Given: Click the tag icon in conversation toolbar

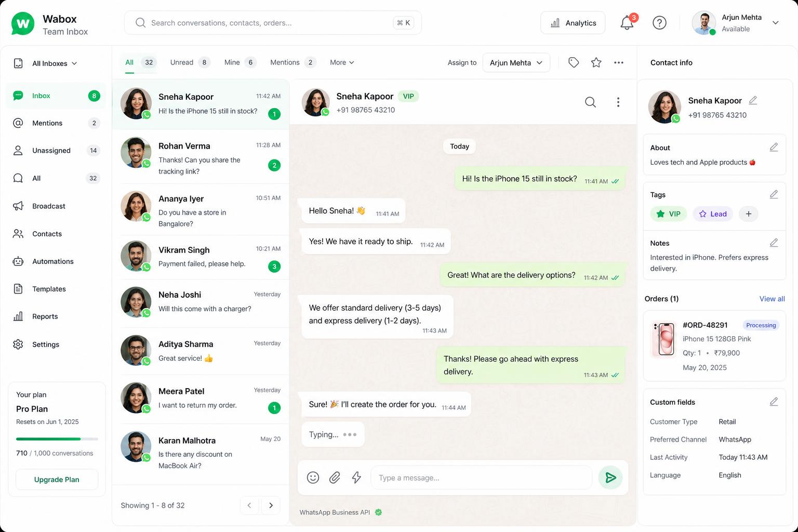Looking at the screenshot, I should tap(574, 62).
